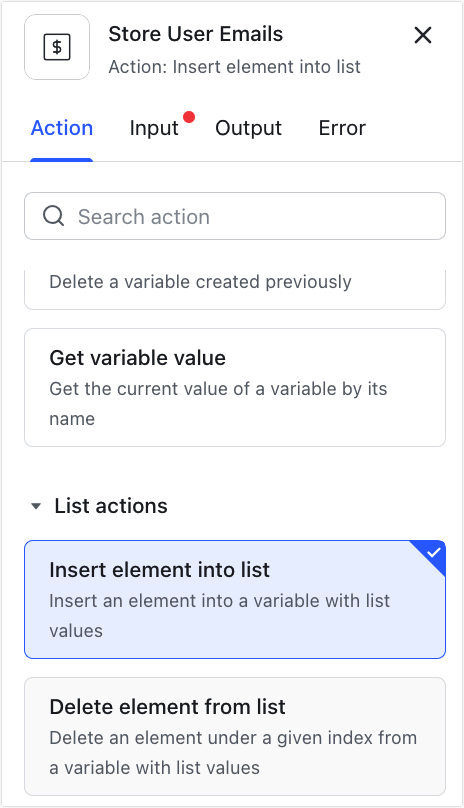Screen dimensions: 464x808
Task: Click the 'Action: Insert element into list' subtitle
Action: click(234, 67)
